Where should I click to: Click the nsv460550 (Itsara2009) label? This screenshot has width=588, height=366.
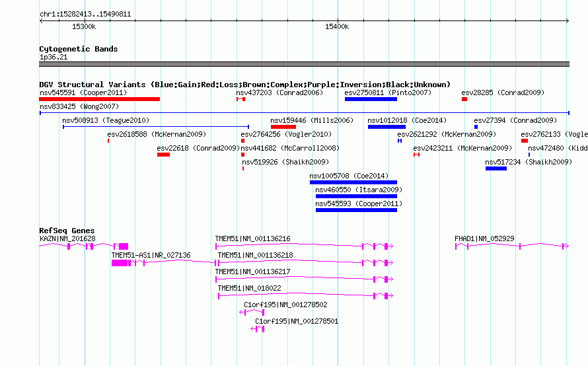pyautogui.click(x=359, y=190)
